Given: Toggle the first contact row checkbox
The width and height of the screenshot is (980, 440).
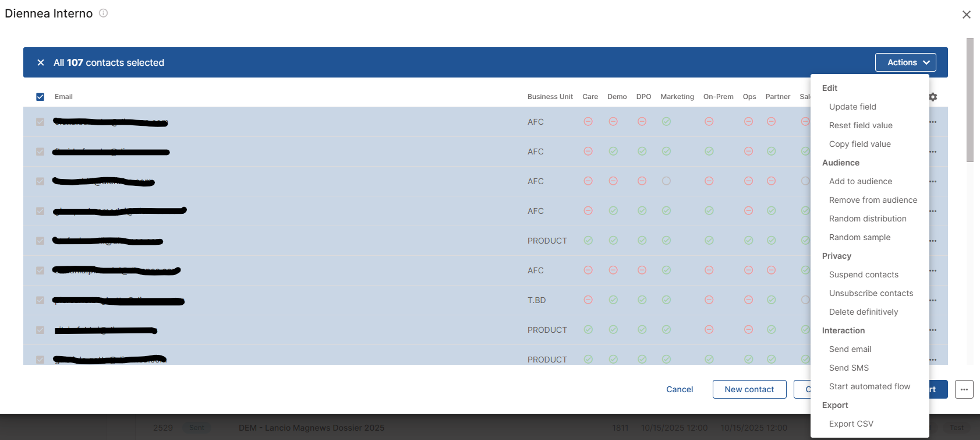Looking at the screenshot, I should pyautogui.click(x=40, y=122).
